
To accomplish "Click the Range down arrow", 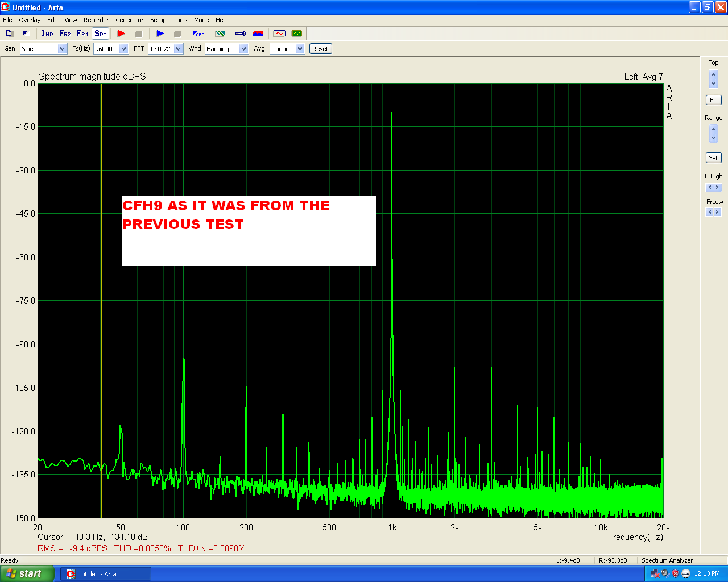I will click(x=714, y=138).
